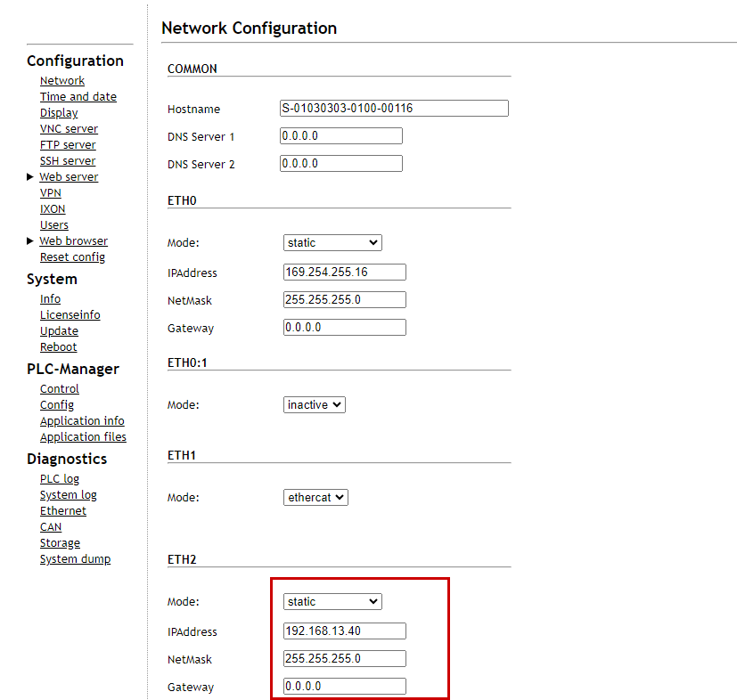Expand the Web server triangle arrow
Image resolution: width=737 pixels, height=700 pixels.
coord(30,176)
